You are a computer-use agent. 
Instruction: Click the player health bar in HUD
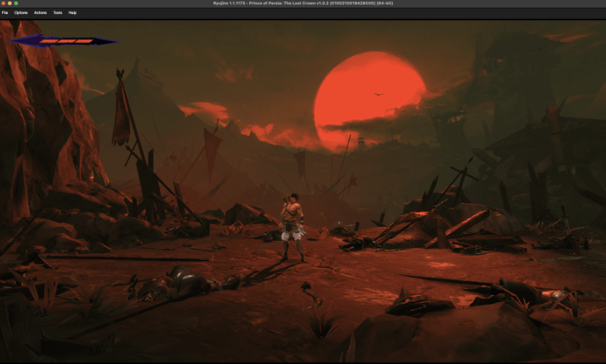(65, 41)
